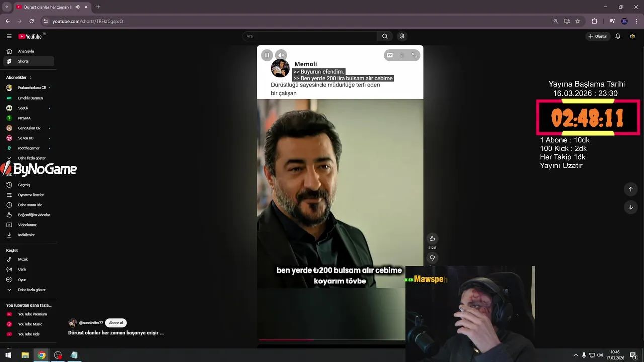This screenshot has height=362, width=644.
Task: Open Geçmiş history in sidebar
Action: tap(29, 185)
